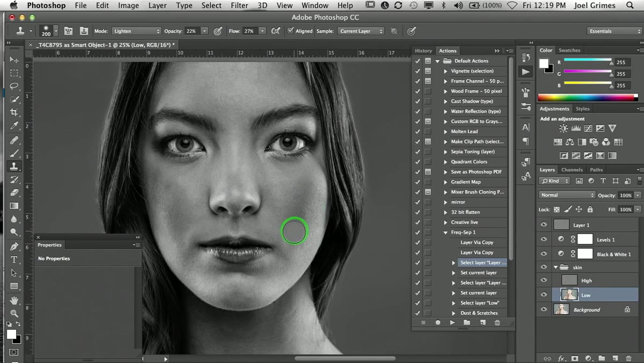The image size is (644, 363).
Task: Switch to the Swatches tab
Action: [x=569, y=50]
